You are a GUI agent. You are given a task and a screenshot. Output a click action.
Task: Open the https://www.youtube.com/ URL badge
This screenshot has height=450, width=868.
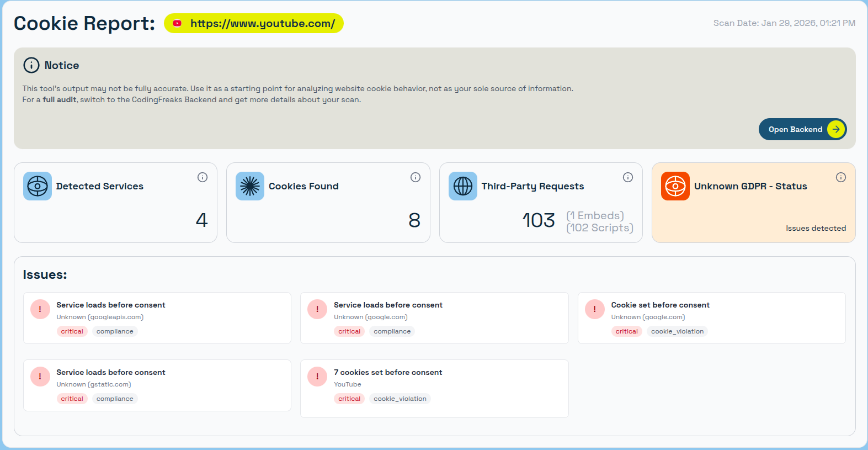[x=262, y=23]
